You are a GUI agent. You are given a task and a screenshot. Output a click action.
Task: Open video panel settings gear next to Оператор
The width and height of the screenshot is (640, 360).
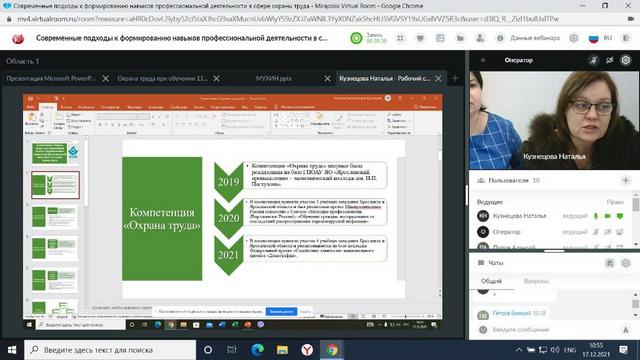(x=625, y=60)
